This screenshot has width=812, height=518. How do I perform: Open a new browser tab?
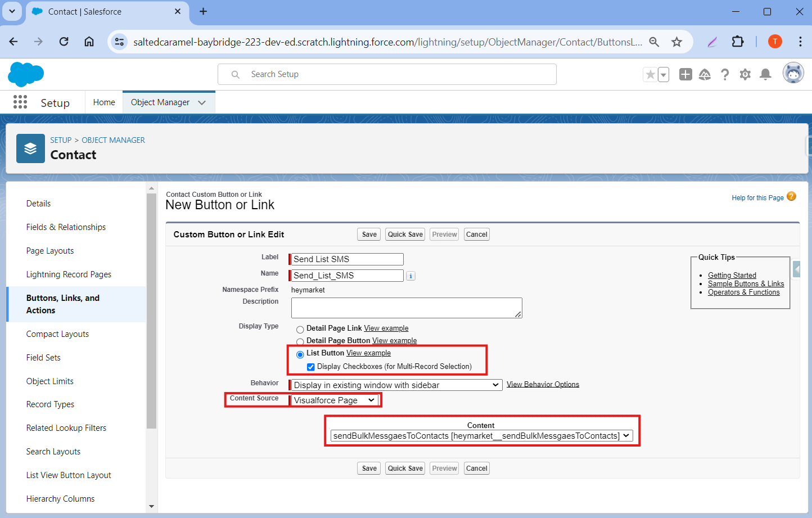203,11
